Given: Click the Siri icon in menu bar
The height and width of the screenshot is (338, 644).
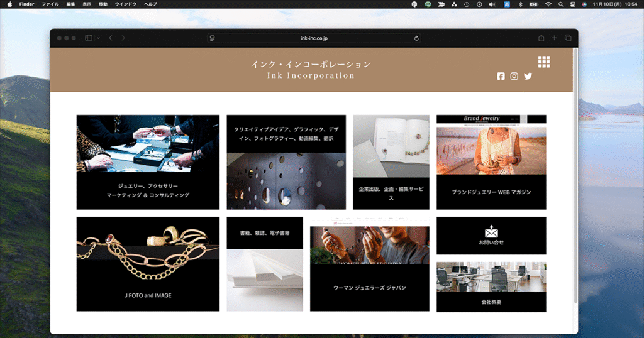Looking at the screenshot, I should pos(584,4).
